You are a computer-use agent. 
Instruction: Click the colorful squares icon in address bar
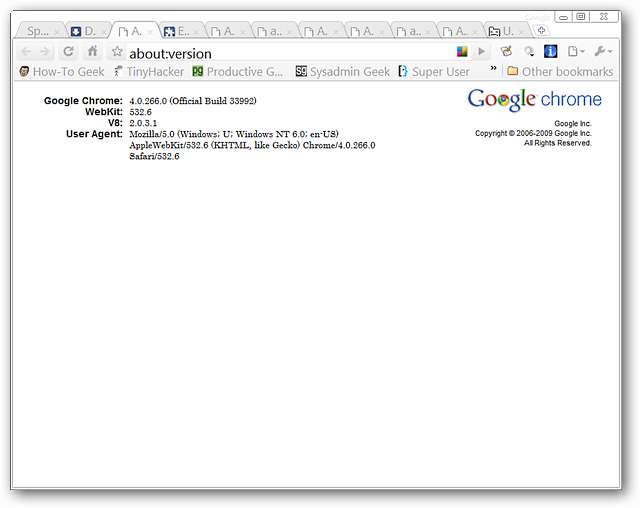click(x=462, y=51)
